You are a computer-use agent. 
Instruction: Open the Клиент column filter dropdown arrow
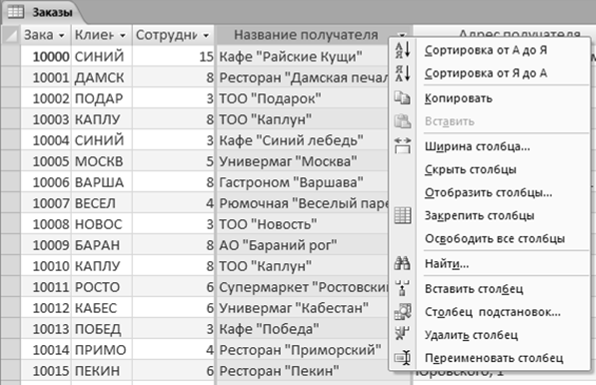tap(123, 36)
